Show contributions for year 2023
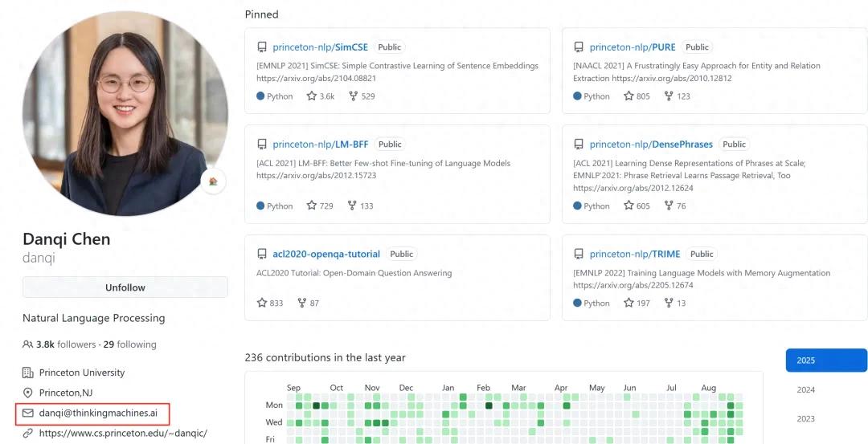Screen dimensions: 868x444 (806, 419)
